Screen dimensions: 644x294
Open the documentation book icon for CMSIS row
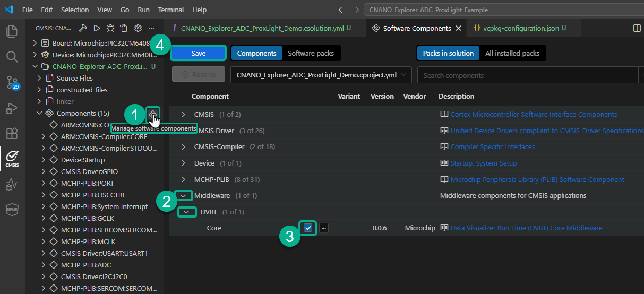tap(444, 114)
